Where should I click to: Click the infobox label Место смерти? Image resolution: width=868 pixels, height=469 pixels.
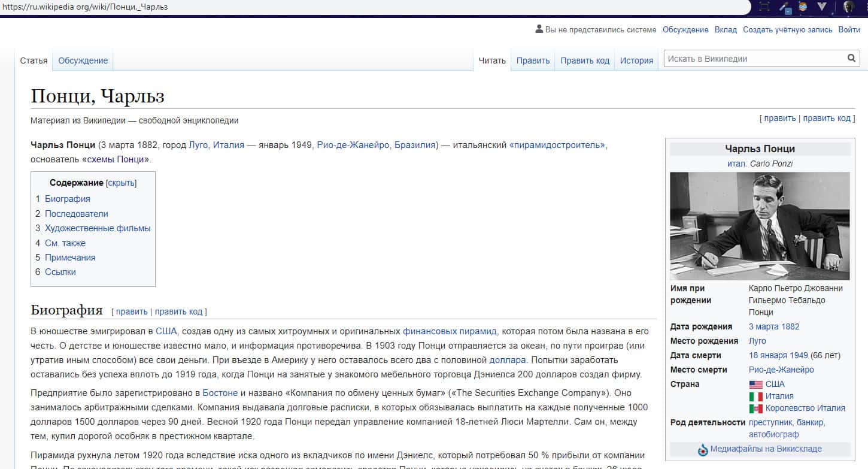coord(699,370)
